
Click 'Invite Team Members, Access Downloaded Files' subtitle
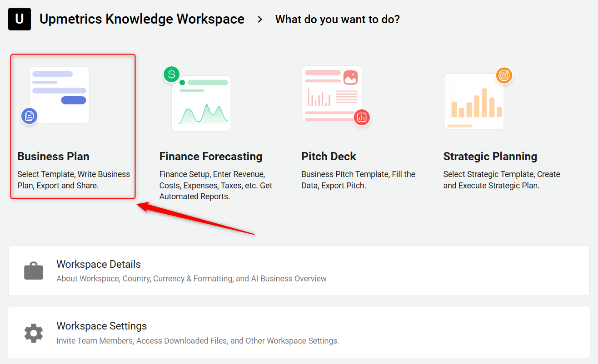(198, 340)
